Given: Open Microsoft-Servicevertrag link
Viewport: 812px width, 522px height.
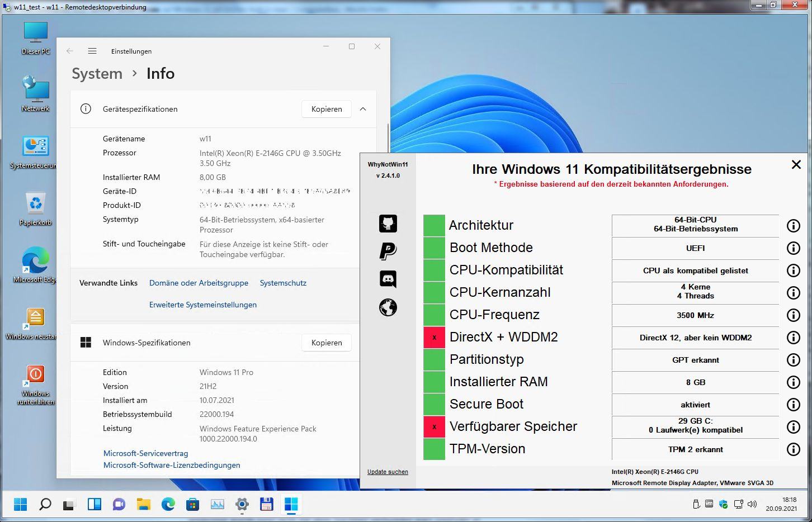Looking at the screenshot, I should (145, 453).
